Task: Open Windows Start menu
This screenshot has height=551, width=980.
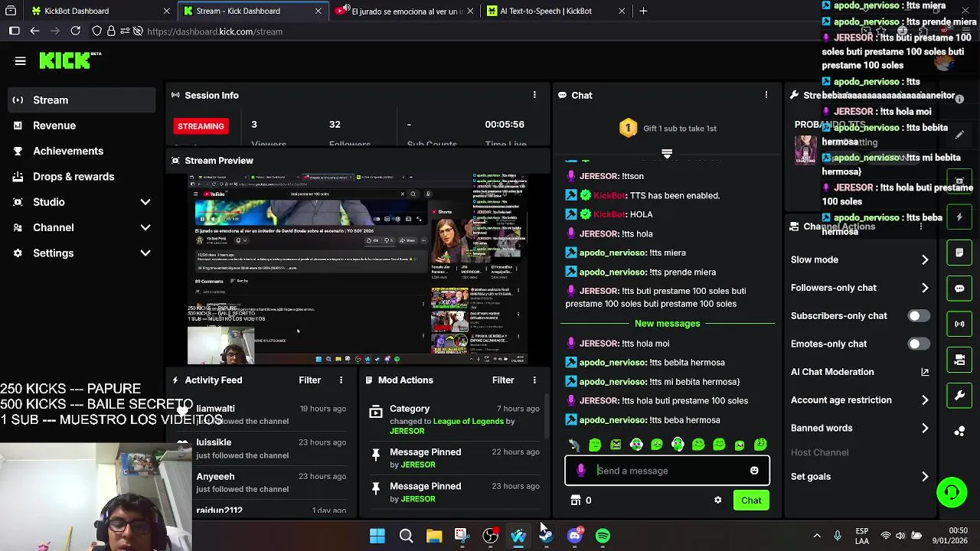Action: click(x=377, y=536)
